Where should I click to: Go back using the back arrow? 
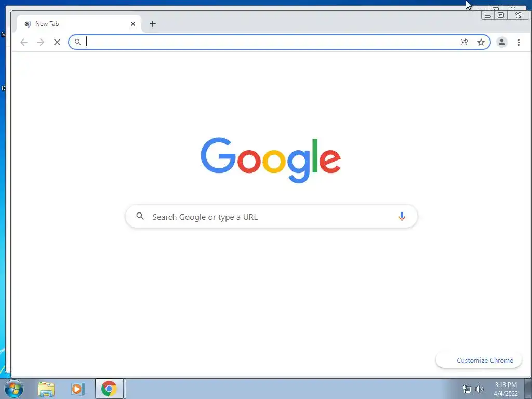tap(24, 42)
